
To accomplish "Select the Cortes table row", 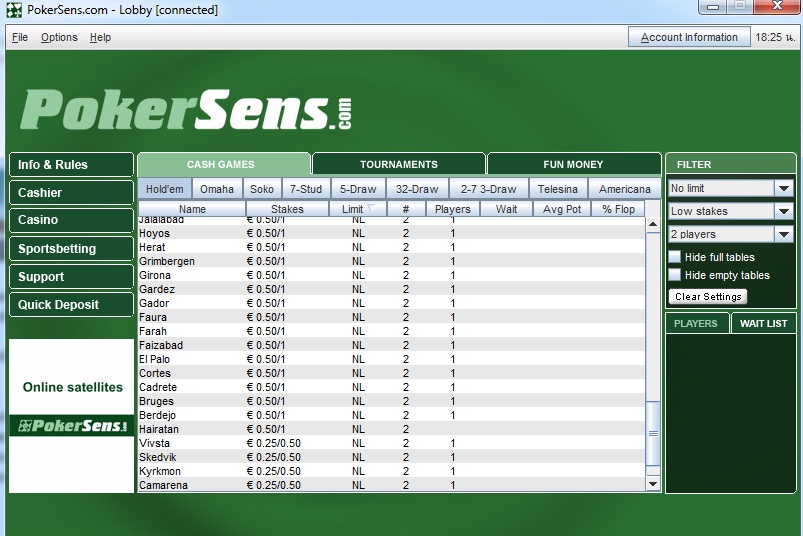I will pyautogui.click(x=391, y=373).
